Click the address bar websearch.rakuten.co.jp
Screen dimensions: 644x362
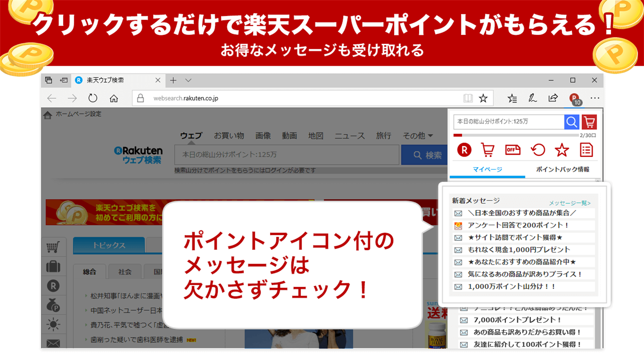[298, 98]
